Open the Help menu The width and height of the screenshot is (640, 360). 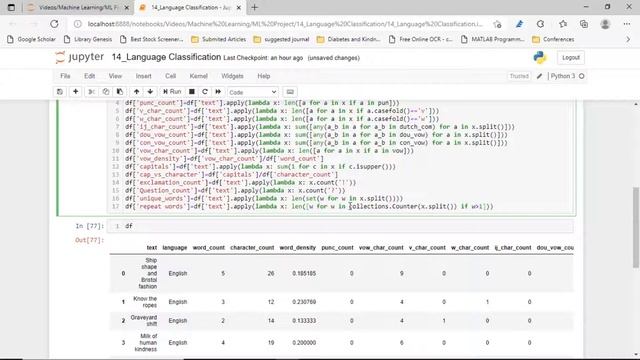[x=264, y=76]
